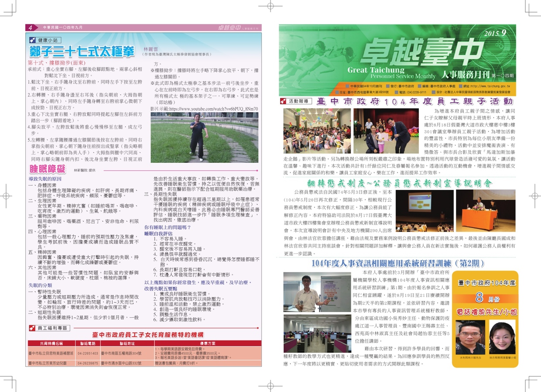Click the subheading 失眠的分類

tap(40, 285)
